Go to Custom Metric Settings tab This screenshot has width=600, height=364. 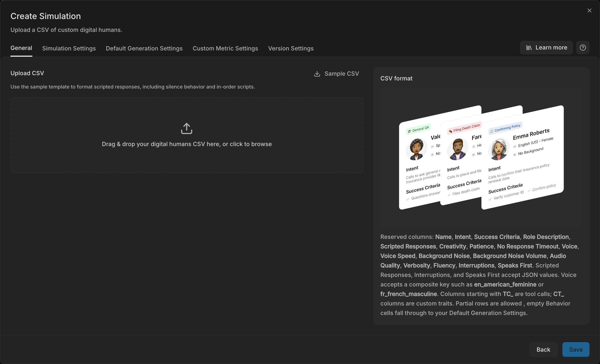(x=225, y=49)
